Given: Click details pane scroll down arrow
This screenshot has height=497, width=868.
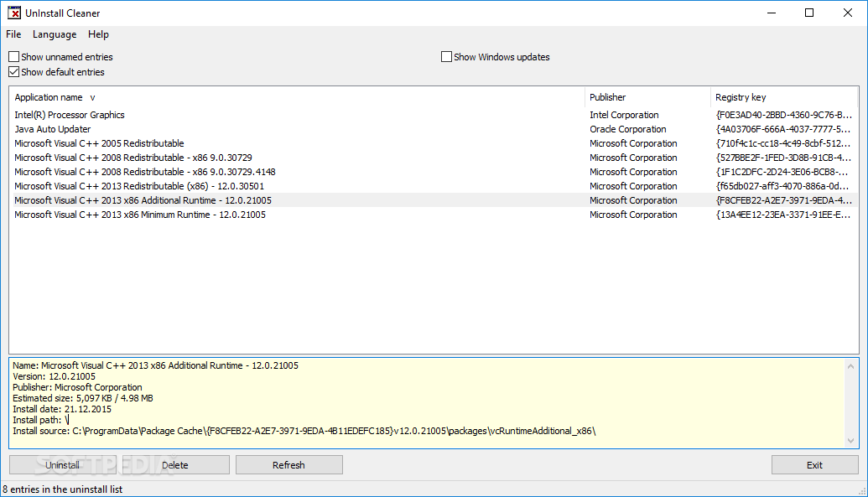Looking at the screenshot, I should pyautogui.click(x=851, y=441).
